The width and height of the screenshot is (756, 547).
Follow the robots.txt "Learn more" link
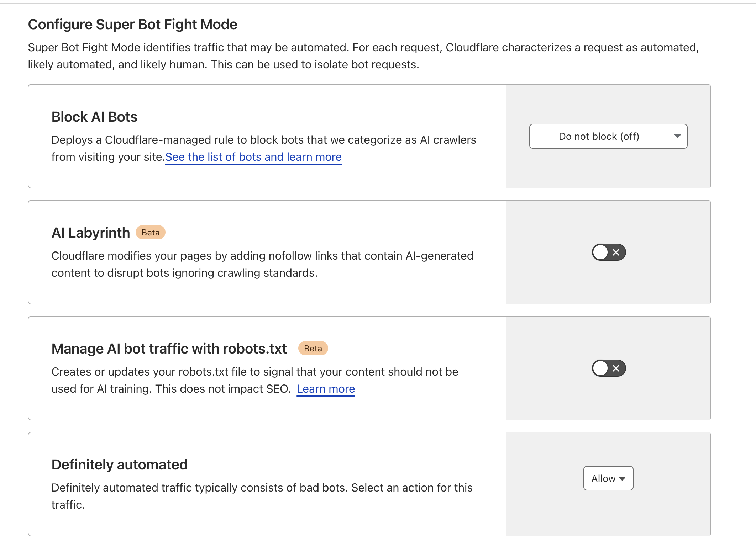pyautogui.click(x=326, y=389)
